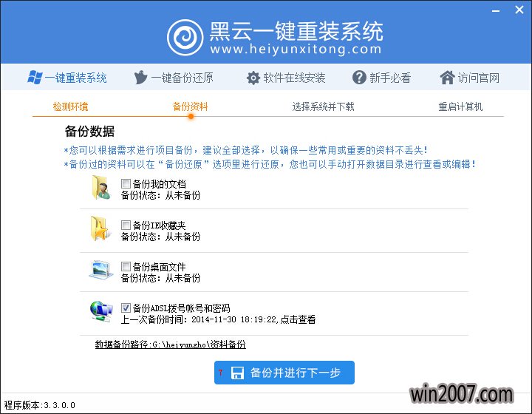Select the 新手必看 menu item

(x=382, y=78)
